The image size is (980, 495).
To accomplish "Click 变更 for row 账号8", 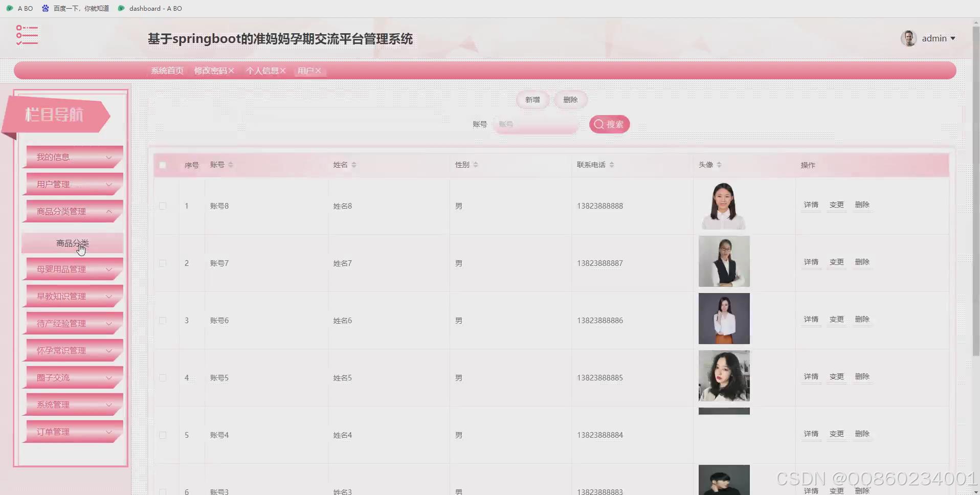I will [837, 205].
